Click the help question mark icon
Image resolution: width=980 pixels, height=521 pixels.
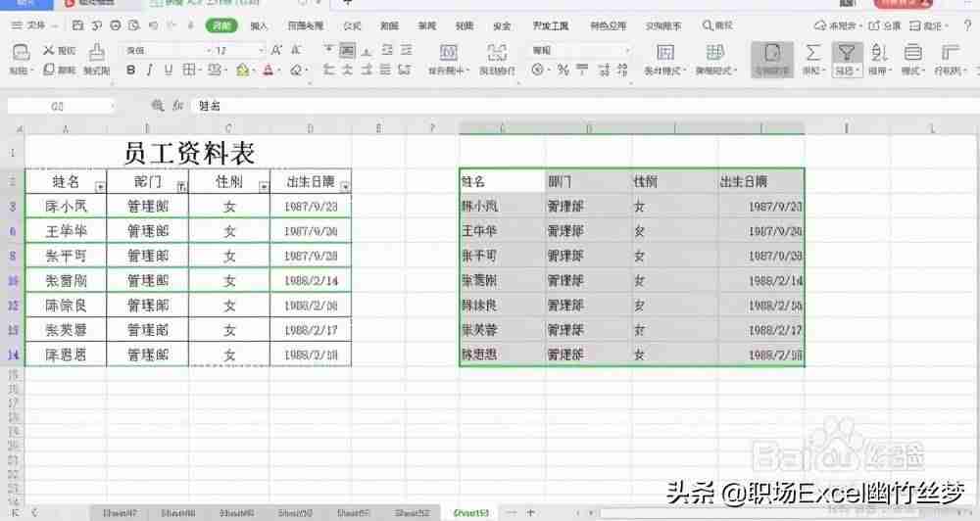(x=967, y=25)
